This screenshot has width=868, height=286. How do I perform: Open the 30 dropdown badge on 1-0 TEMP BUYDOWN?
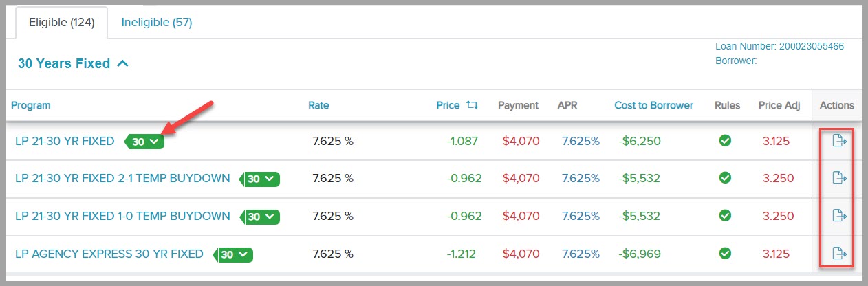coord(260,217)
